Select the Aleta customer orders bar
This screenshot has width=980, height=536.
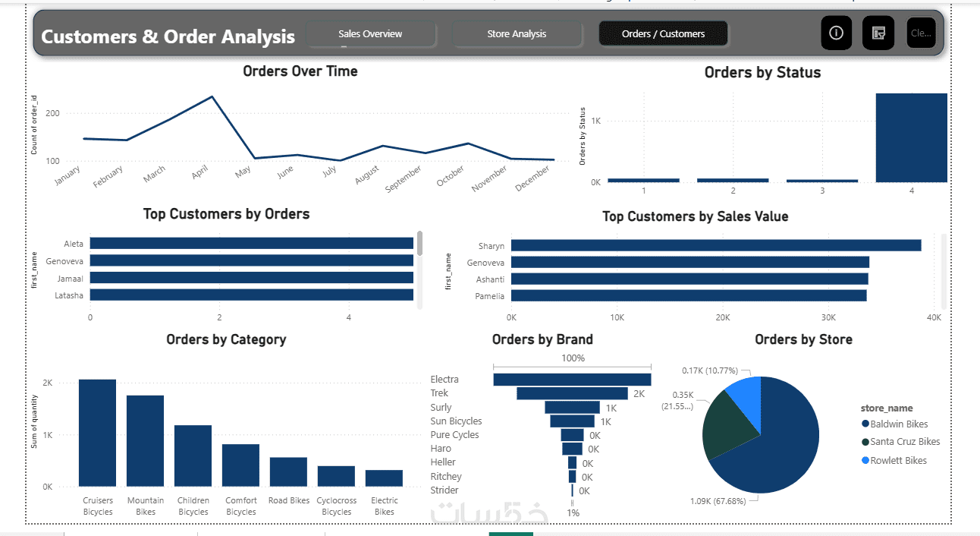click(252, 244)
